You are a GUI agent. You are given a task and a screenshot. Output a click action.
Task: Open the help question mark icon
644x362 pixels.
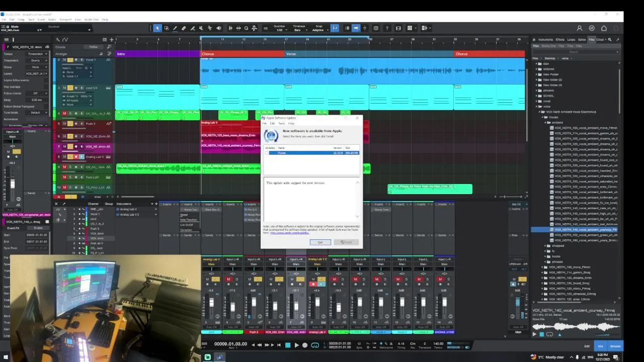click(x=387, y=28)
